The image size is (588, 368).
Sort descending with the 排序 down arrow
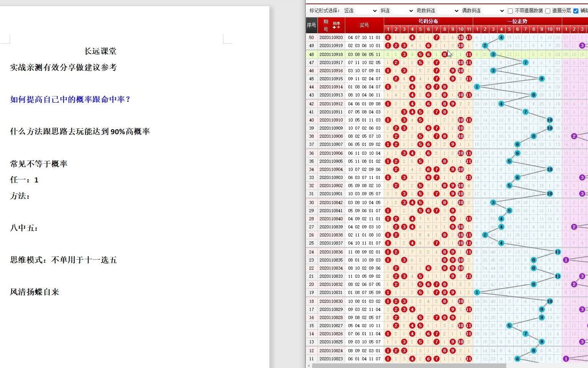pos(339,27)
